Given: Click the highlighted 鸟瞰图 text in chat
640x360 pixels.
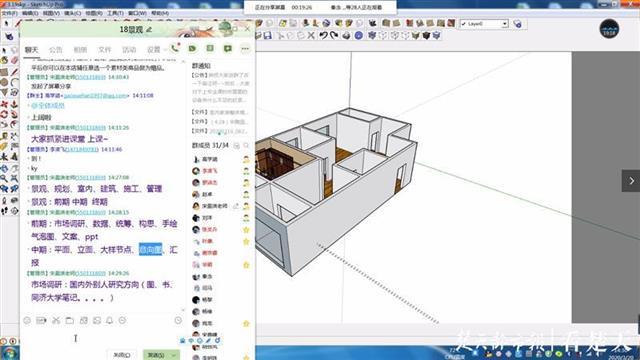Looking at the screenshot, I should click(151, 249).
